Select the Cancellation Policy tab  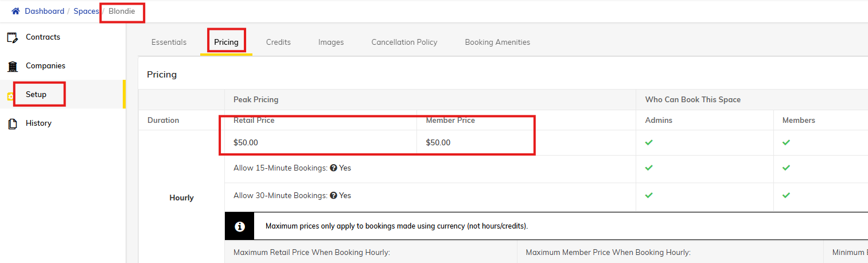(404, 42)
